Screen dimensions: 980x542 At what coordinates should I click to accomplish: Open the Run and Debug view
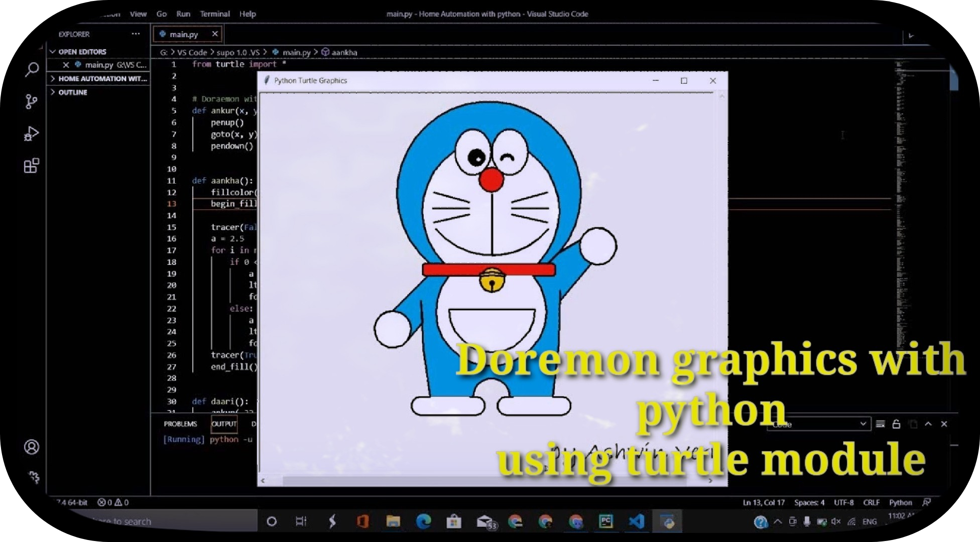point(31,134)
